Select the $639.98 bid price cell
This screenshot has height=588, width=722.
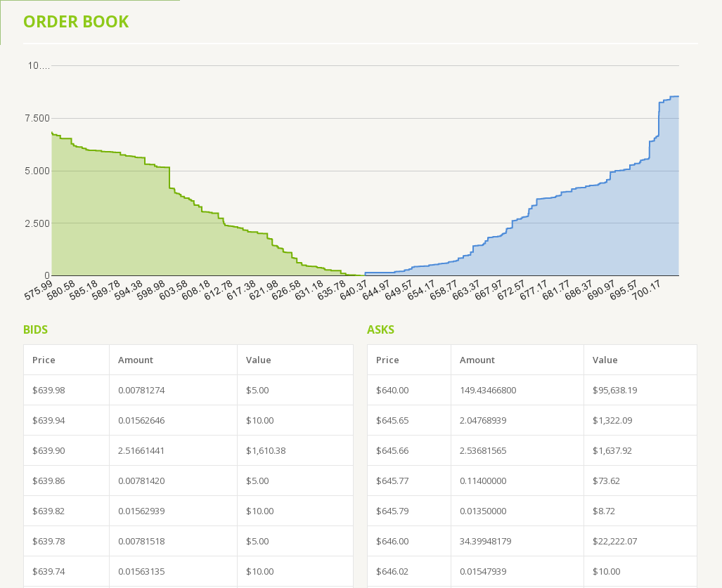pos(49,390)
